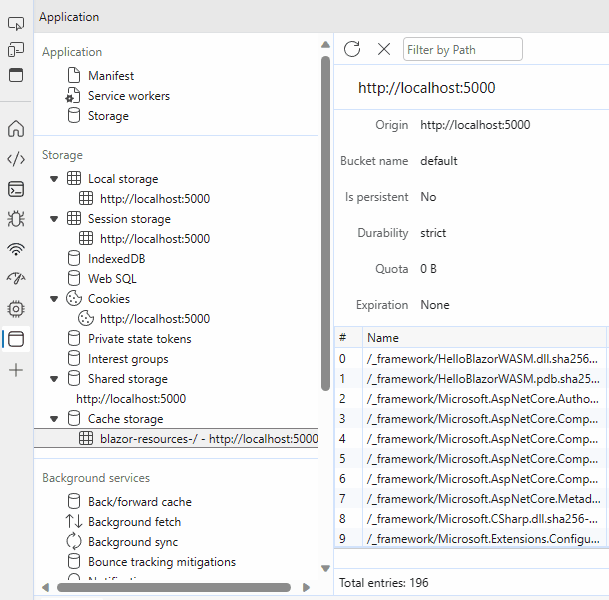Viewport: 609px width, 600px height.
Task: Open the Elements tool icon
Action: 16,159
